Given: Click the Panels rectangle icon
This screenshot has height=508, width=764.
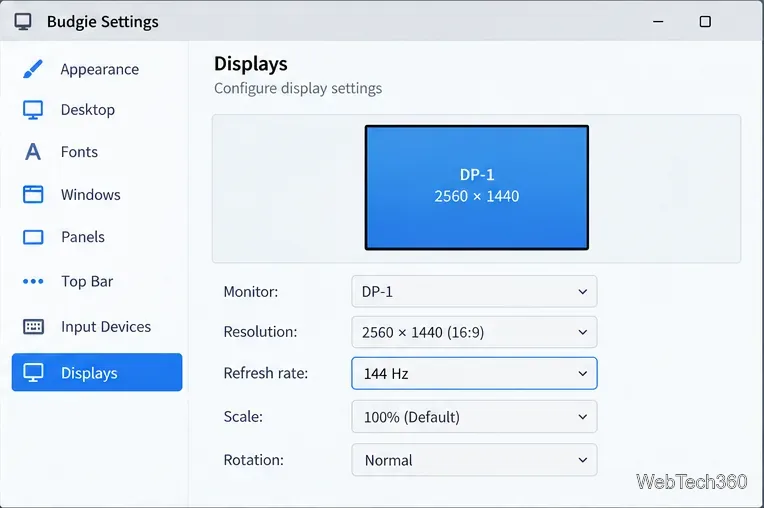Looking at the screenshot, I should 33,237.
